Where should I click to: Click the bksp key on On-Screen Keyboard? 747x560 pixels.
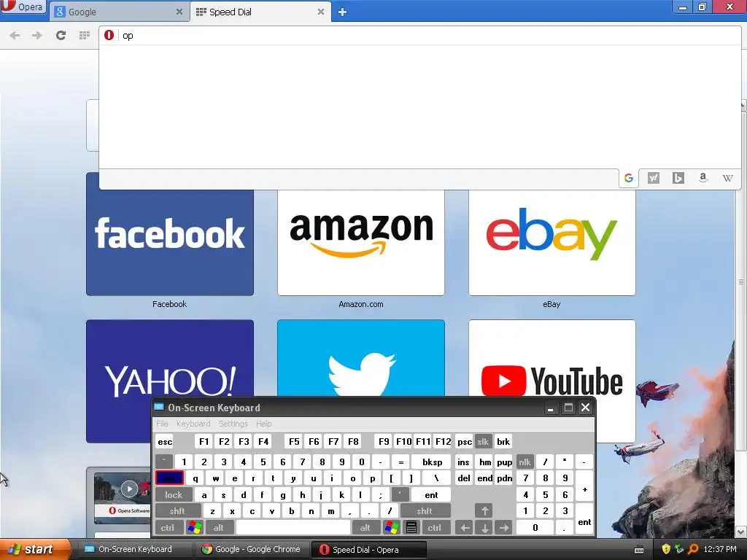pos(432,462)
